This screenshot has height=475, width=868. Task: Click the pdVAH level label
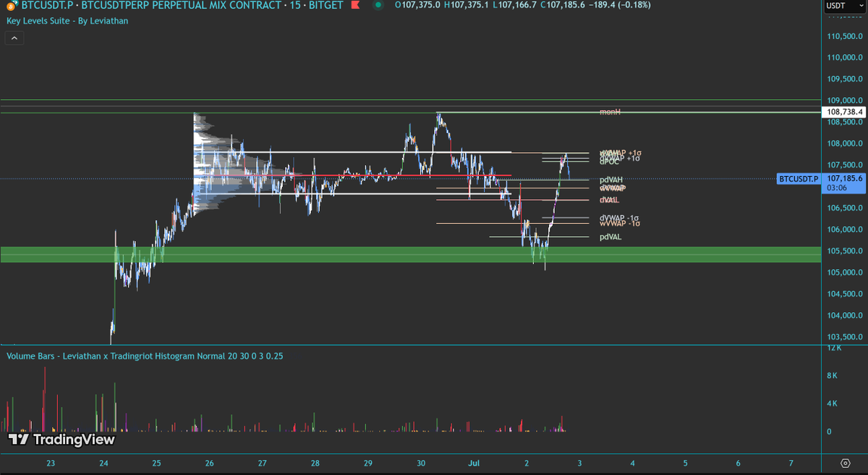point(611,180)
